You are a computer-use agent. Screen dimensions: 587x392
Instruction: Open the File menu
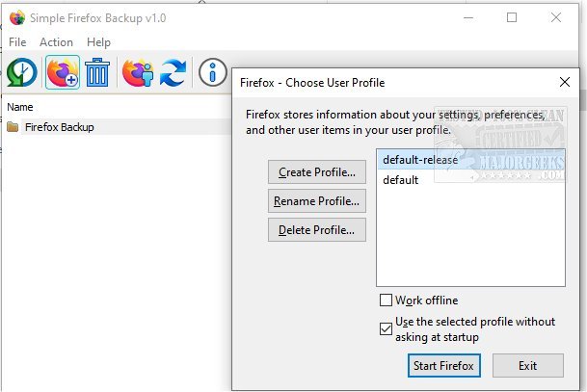[x=17, y=42]
